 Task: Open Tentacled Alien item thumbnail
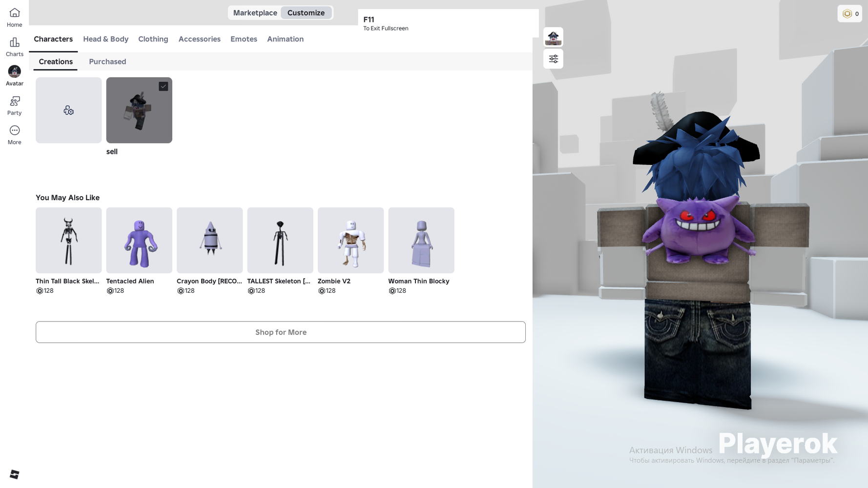coord(139,241)
